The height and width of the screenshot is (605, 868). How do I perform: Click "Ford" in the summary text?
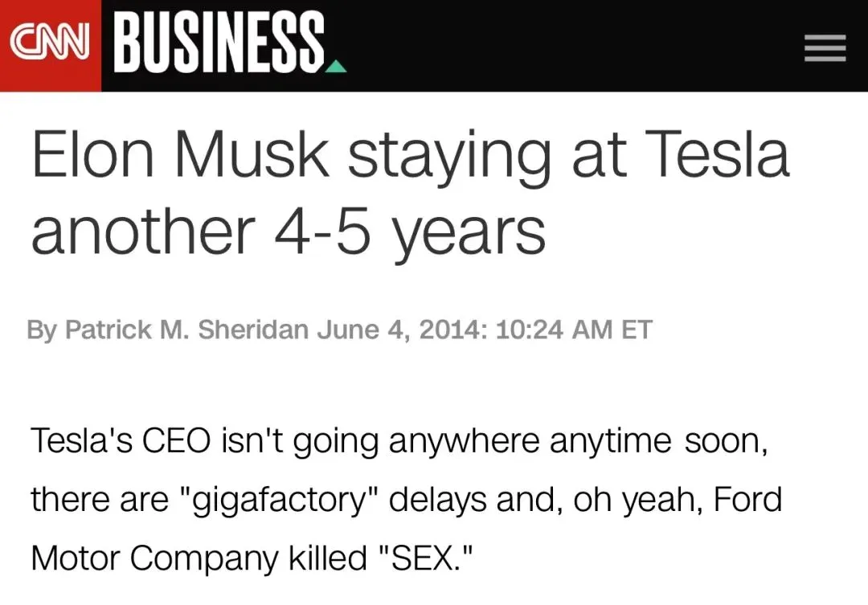pyautogui.click(x=747, y=499)
